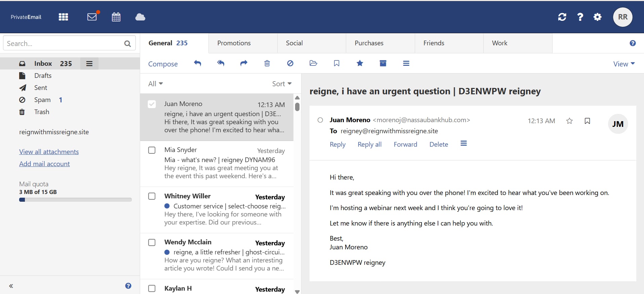
Task: Toggle read status circle beside Juan Moreno sender
Action: pos(320,120)
